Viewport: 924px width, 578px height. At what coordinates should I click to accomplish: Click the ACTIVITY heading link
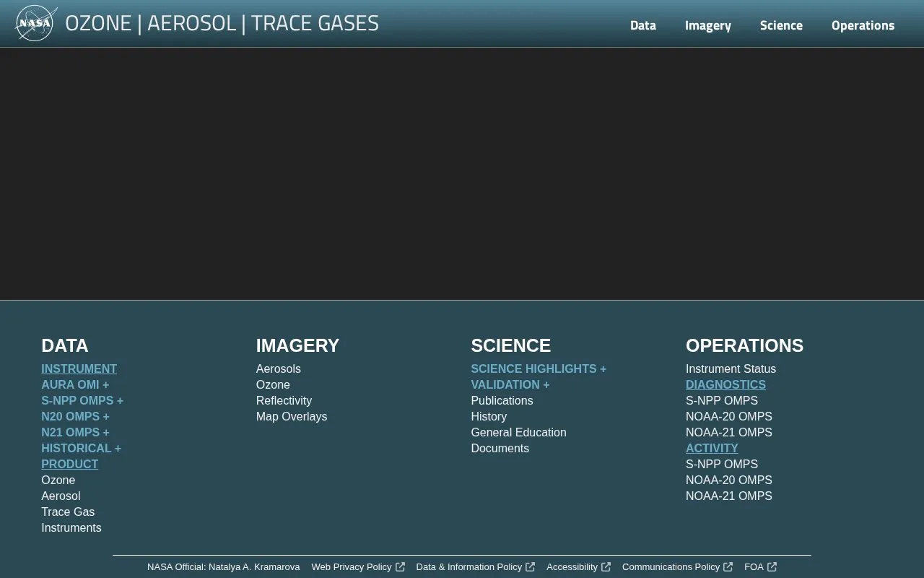point(712,449)
